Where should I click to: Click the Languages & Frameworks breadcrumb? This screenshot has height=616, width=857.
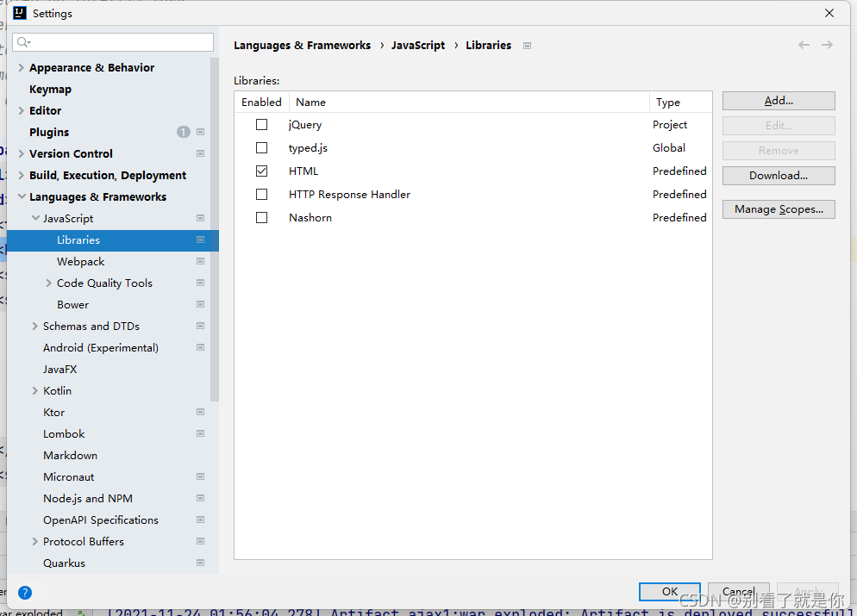point(303,46)
